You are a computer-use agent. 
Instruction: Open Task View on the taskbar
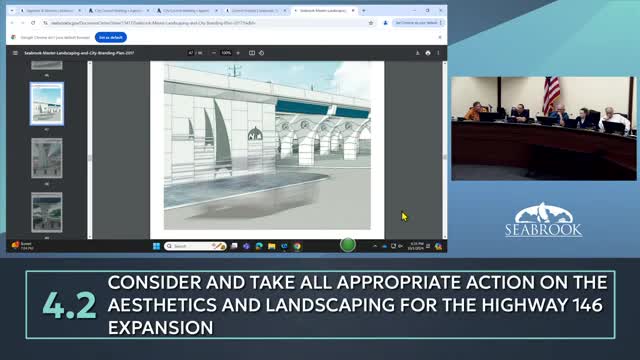click(234, 246)
